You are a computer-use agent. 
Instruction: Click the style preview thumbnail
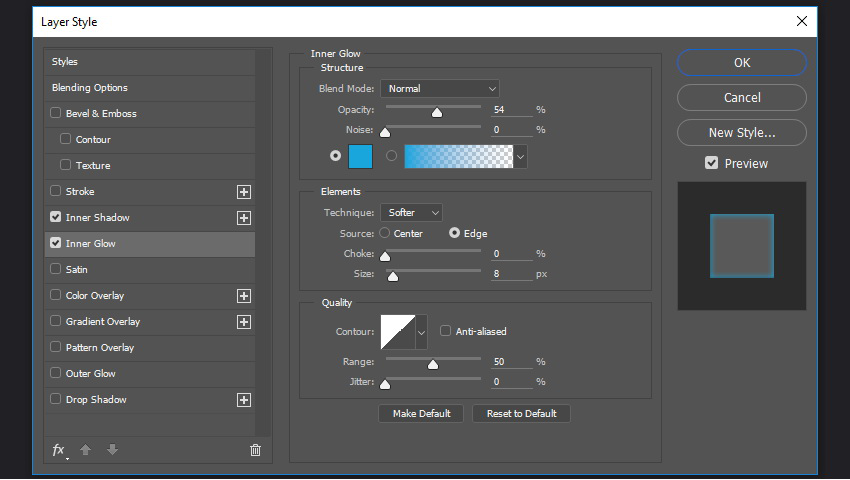pyautogui.click(x=742, y=246)
